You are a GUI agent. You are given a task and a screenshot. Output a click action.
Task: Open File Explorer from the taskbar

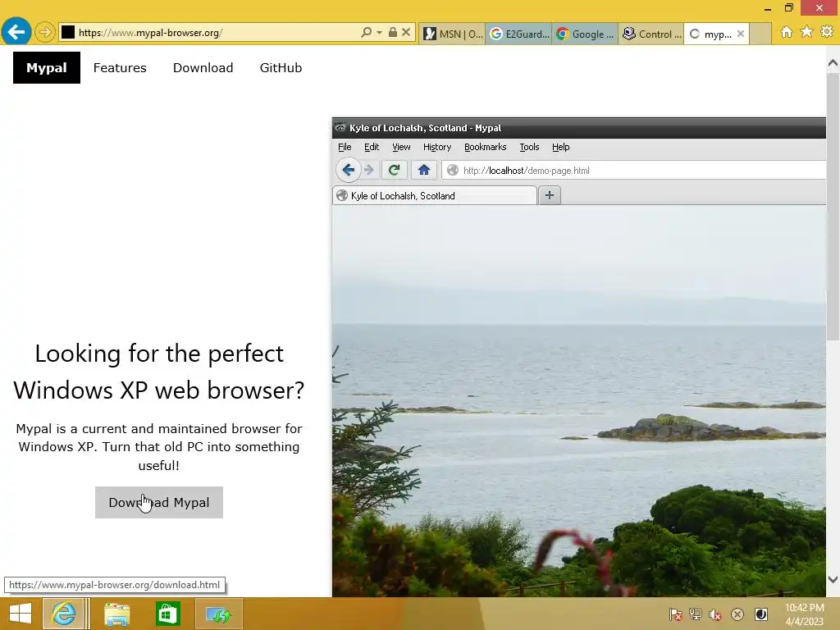(116, 614)
